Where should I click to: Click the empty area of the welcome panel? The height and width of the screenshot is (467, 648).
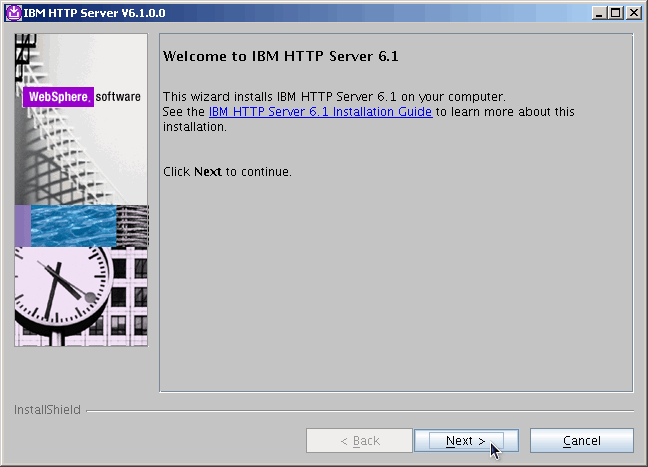(x=395, y=290)
